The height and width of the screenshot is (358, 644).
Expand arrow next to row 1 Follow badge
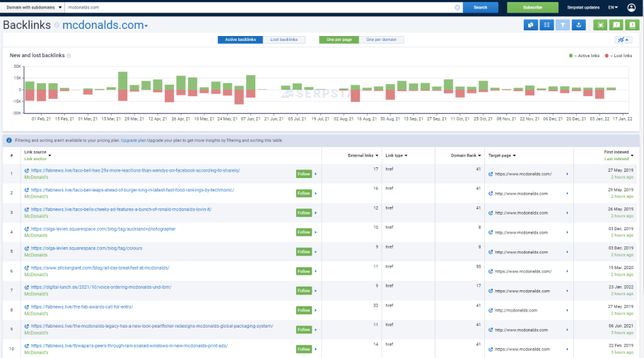315,174
